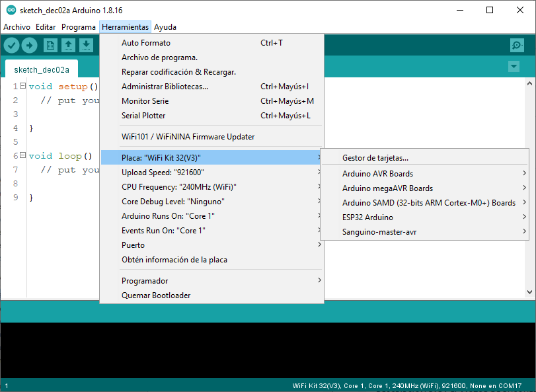Open Gestor de tarjetas
This screenshot has width=536, height=392.
(425, 158)
